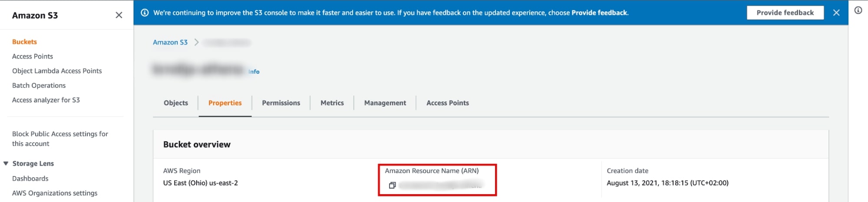The width and height of the screenshot is (868, 202).
Task: Open Object Lambda Access Points
Action: pyautogui.click(x=57, y=71)
